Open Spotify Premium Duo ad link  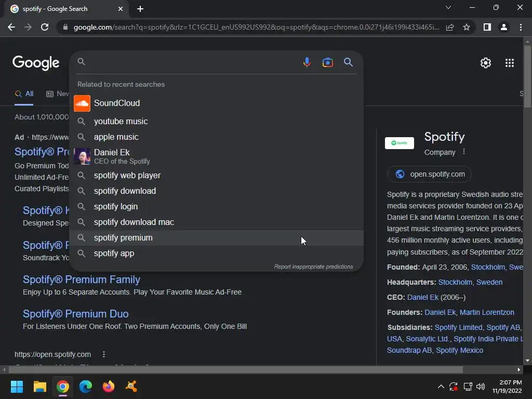click(76, 314)
